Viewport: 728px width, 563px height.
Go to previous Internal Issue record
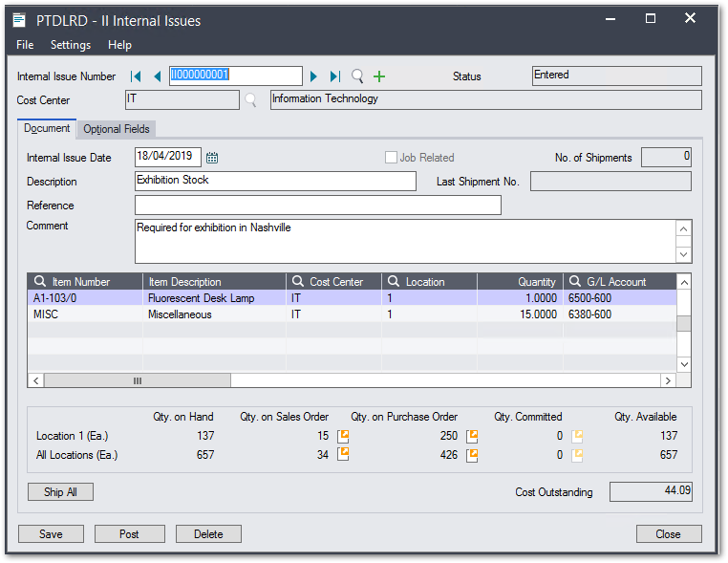click(x=158, y=76)
